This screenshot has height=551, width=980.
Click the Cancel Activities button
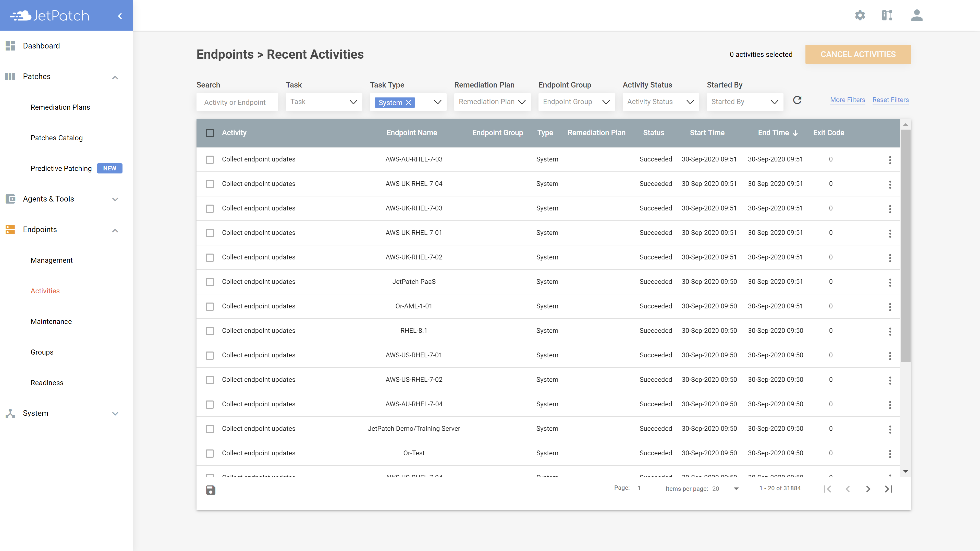pyautogui.click(x=858, y=54)
